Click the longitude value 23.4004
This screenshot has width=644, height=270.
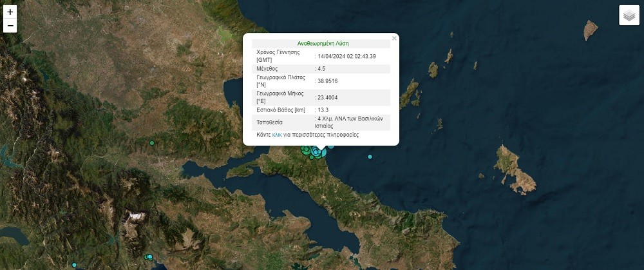328,97
